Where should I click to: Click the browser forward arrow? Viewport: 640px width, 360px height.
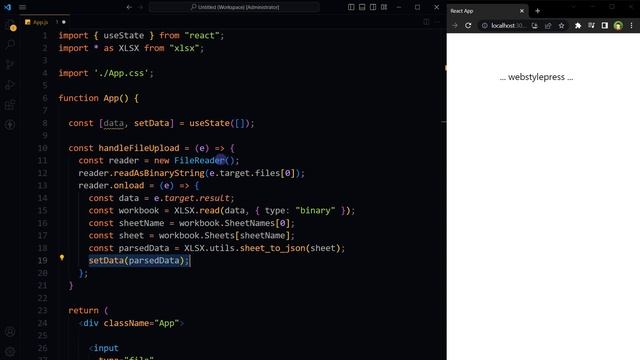[455, 26]
